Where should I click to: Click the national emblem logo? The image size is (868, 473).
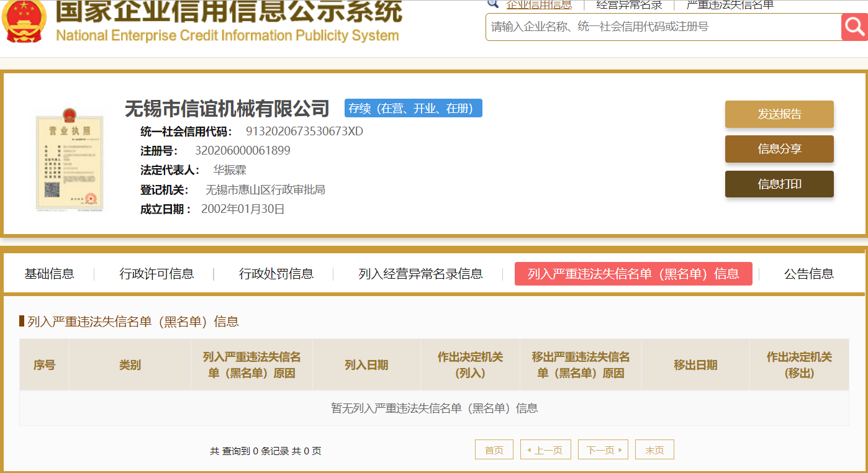click(24, 21)
